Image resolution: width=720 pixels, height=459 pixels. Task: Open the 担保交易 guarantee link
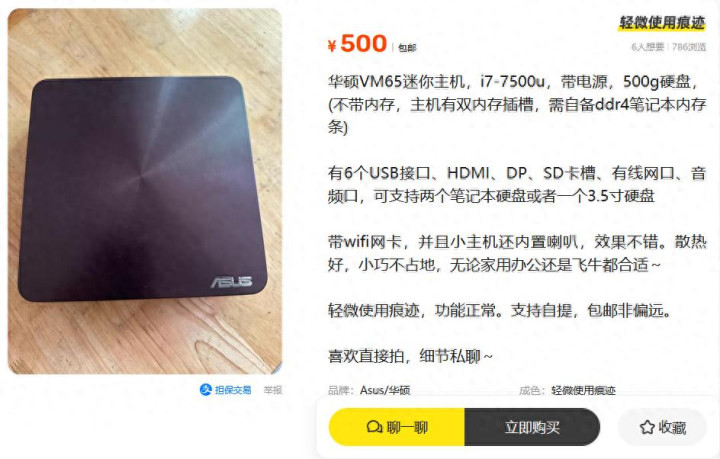[x=225, y=390]
